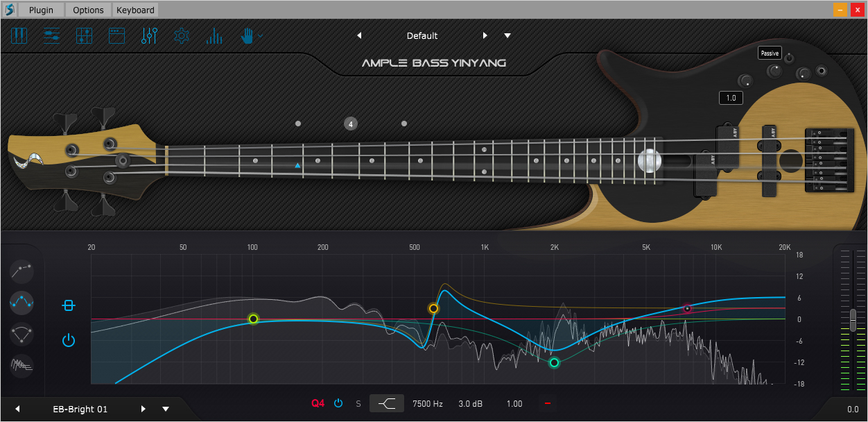Minimize the plugin window
868x422 pixels.
(x=840, y=10)
